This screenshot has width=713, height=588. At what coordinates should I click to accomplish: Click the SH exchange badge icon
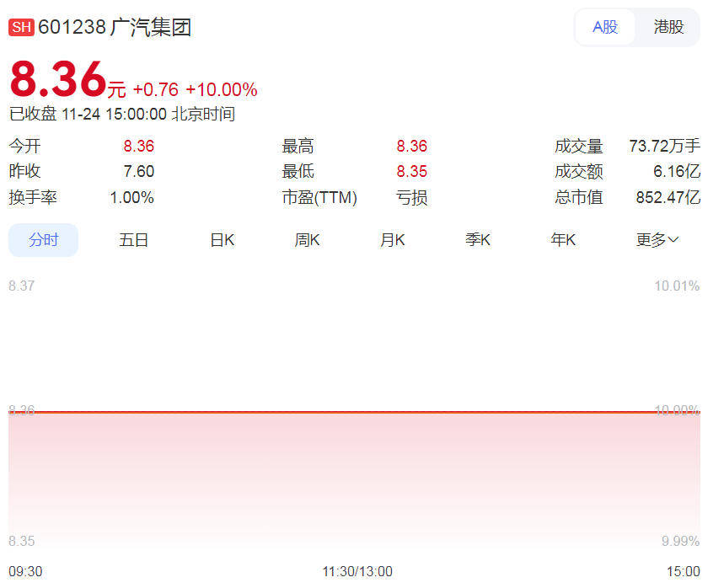(21, 27)
